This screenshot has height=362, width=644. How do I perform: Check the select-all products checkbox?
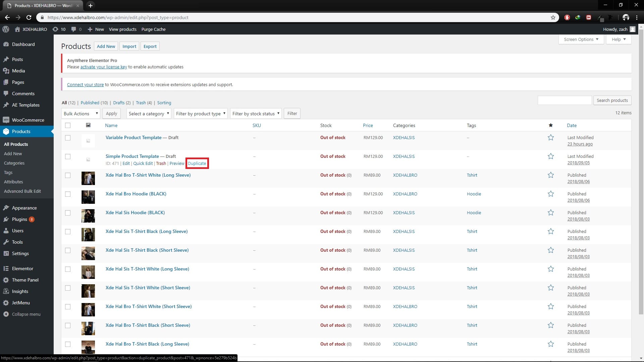click(68, 125)
